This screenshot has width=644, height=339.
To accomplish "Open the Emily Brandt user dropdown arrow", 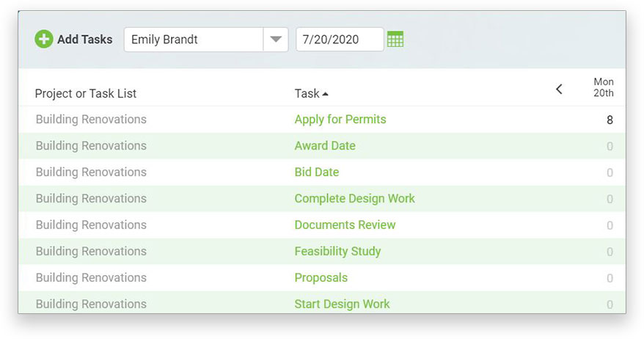I will point(276,40).
